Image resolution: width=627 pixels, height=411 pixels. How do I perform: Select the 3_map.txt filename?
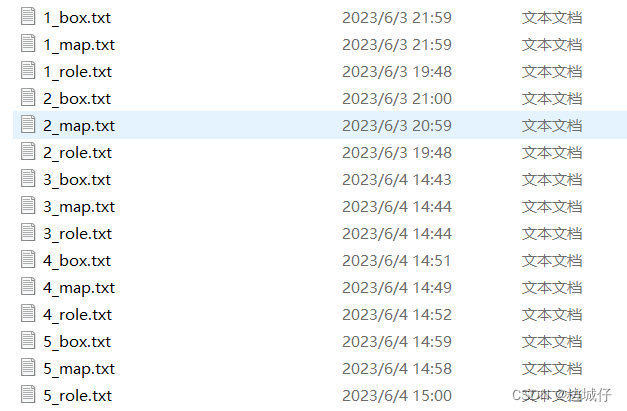tap(79, 207)
